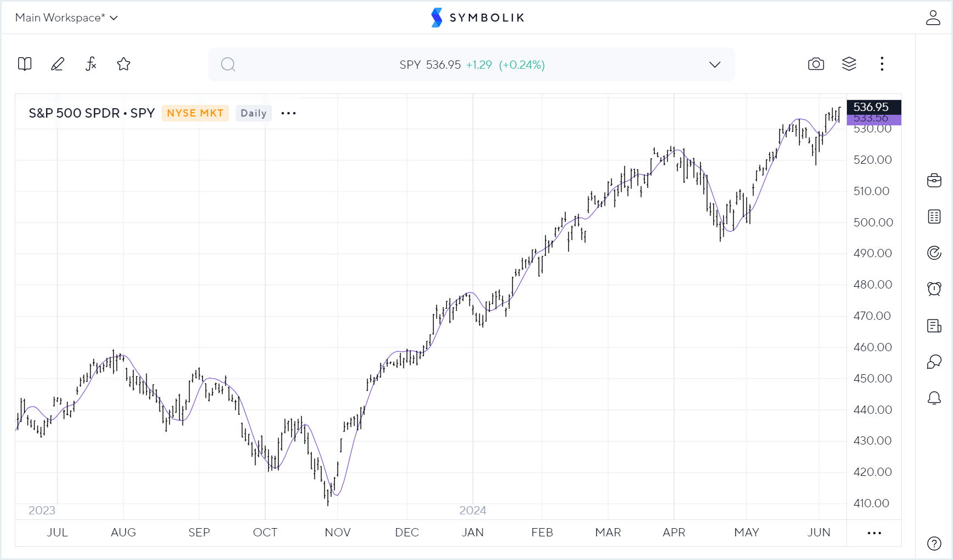Change the Daily interval button
Screen dimensions: 953x560
pos(253,113)
